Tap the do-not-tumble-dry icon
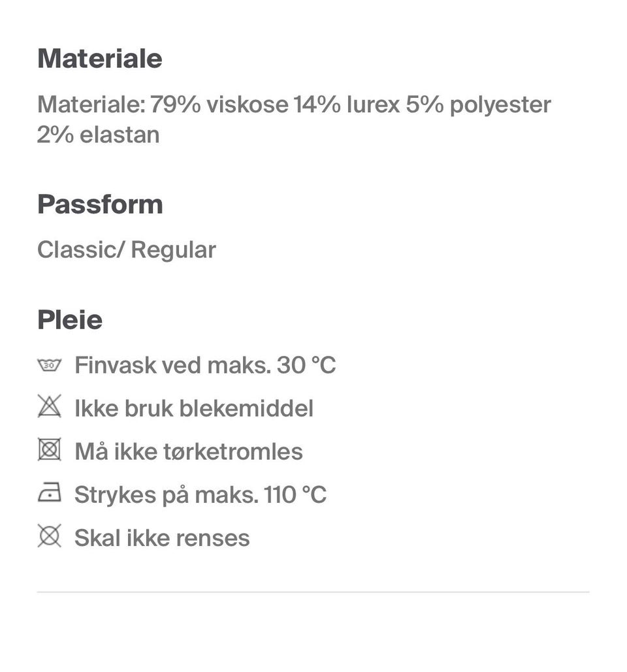The width and height of the screenshot is (627, 672). point(49,451)
